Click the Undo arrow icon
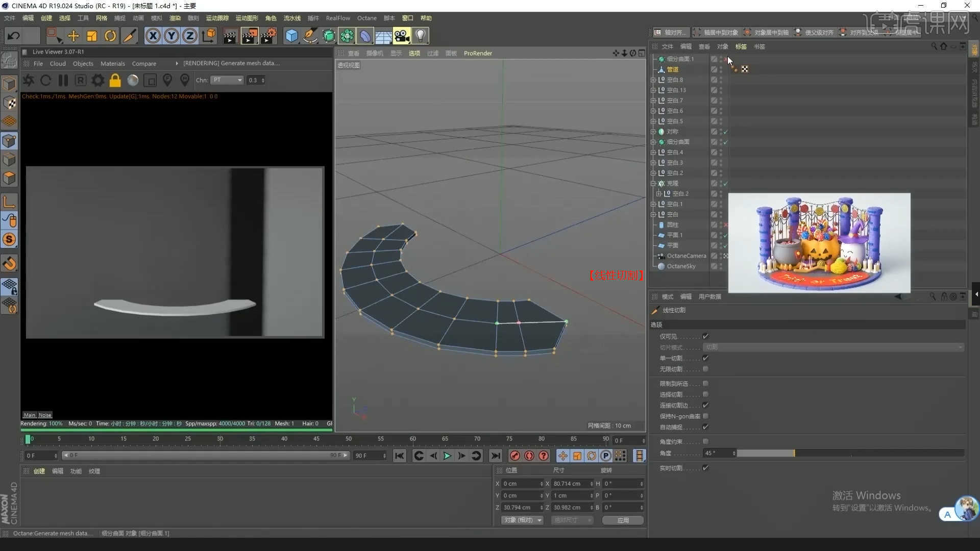The height and width of the screenshot is (551, 980). (14, 36)
